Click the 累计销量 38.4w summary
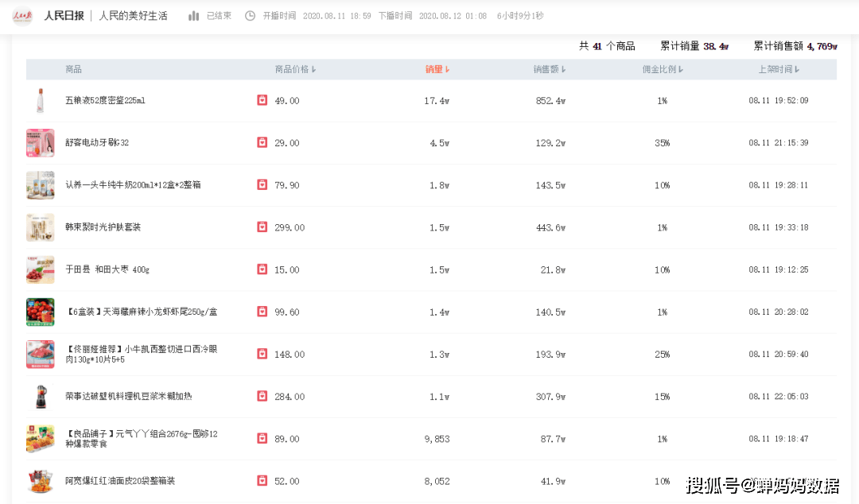This screenshot has width=859, height=504. point(694,46)
